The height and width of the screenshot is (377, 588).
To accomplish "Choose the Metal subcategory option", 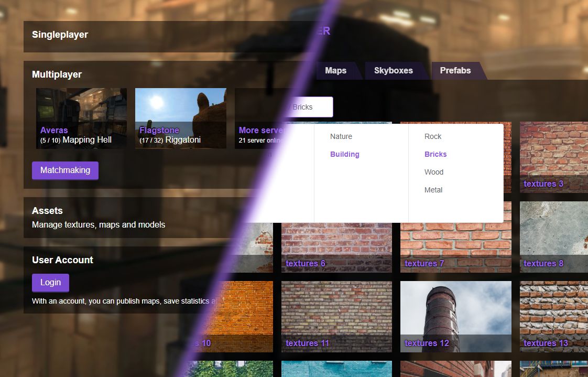I will tap(433, 190).
